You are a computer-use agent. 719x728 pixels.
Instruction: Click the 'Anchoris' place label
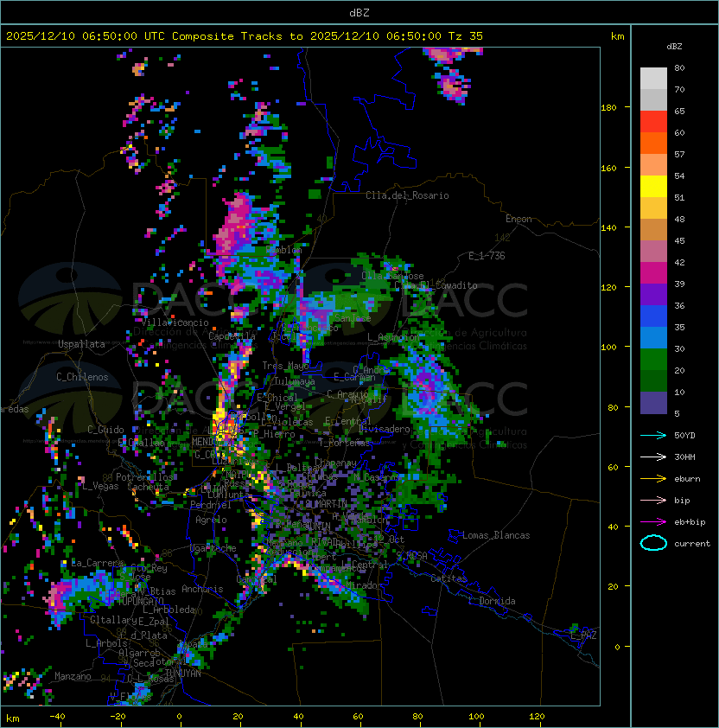click(x=202, y=589)
